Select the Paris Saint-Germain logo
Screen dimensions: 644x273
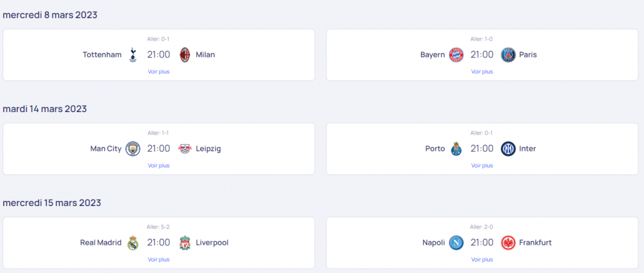tap(508, 55)
